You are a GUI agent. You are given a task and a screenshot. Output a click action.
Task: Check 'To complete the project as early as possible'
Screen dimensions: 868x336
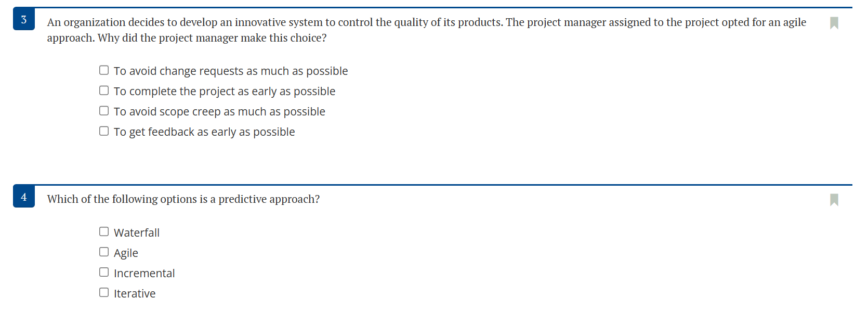point(104,90)
